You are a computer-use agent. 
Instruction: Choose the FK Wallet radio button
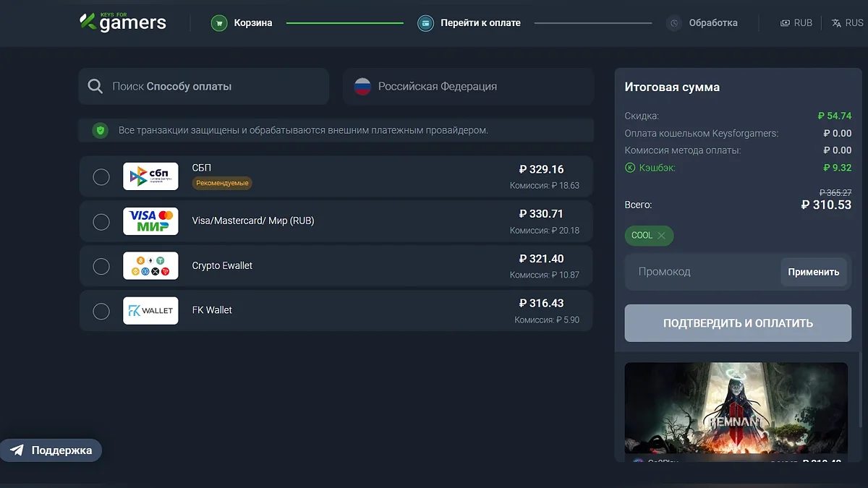click(101, 312)
